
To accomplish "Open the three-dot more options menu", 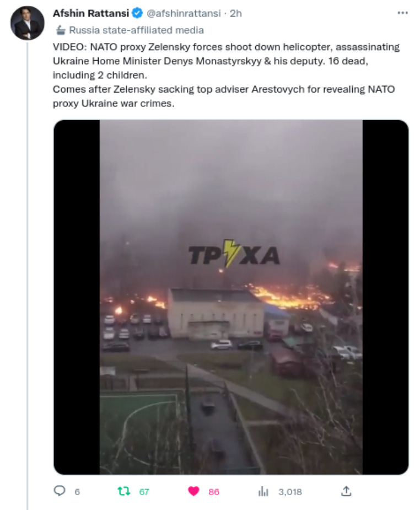I will point(402,13).
